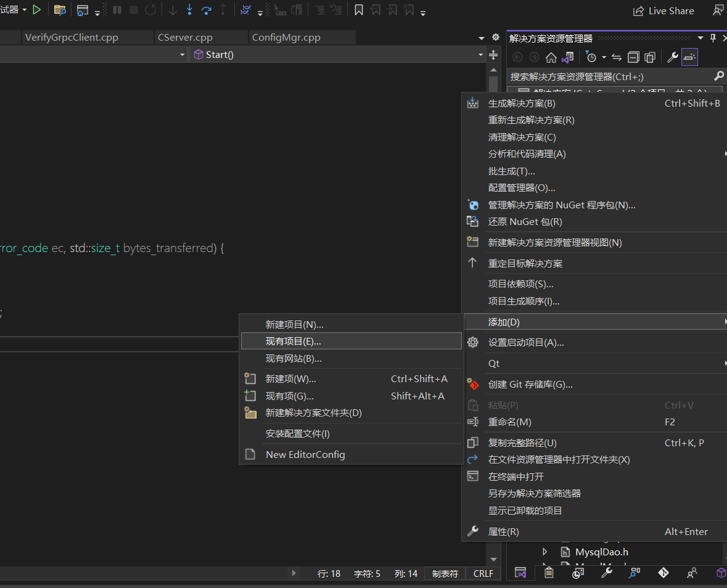Viewport: 727px width, 588px height.
Task: Open the Qt submenu entry
Action: click(594, 363)
